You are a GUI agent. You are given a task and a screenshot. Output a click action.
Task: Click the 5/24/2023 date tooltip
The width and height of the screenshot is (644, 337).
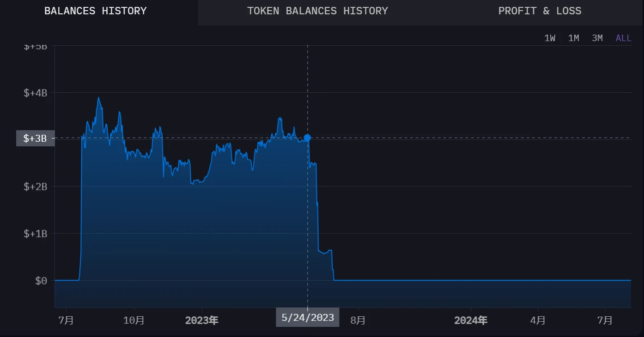(307, 318)
